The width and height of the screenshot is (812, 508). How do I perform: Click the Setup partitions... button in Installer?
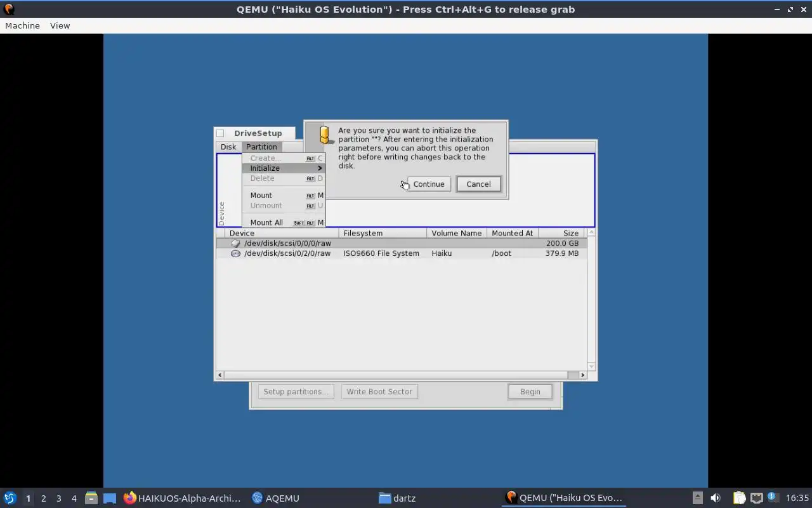(296, 392)
